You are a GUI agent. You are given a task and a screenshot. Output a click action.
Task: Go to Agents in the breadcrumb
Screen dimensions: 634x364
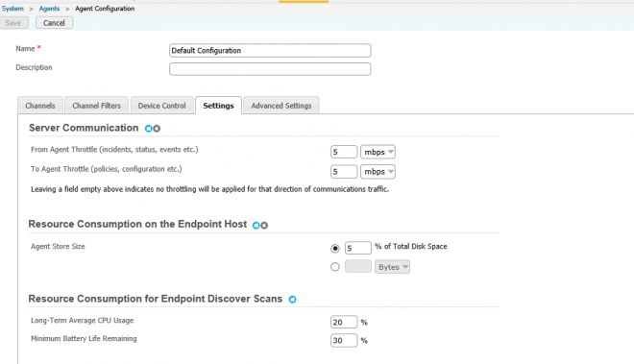[49, 9]
